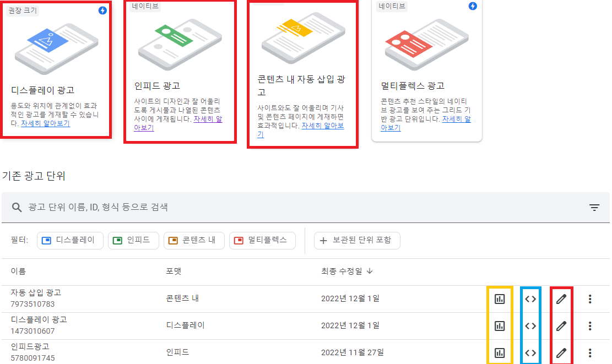Toggle the 인피드 filter chip

[133, 240]
